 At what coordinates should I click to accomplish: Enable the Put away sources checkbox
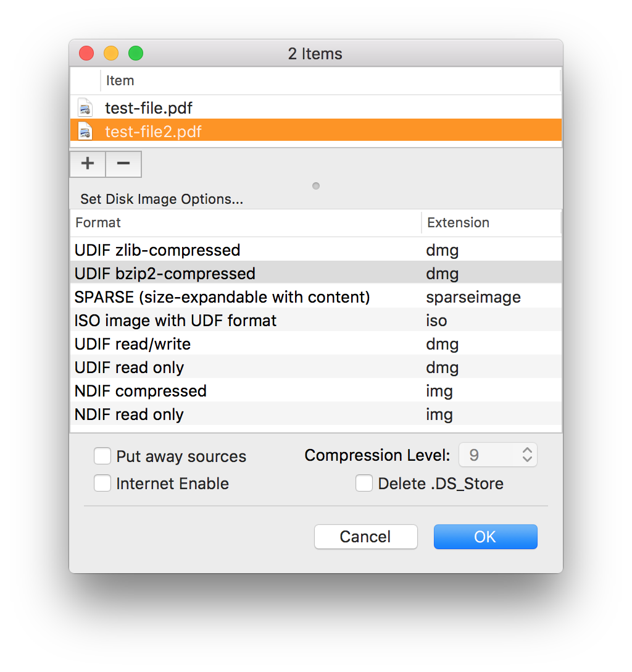102,456
